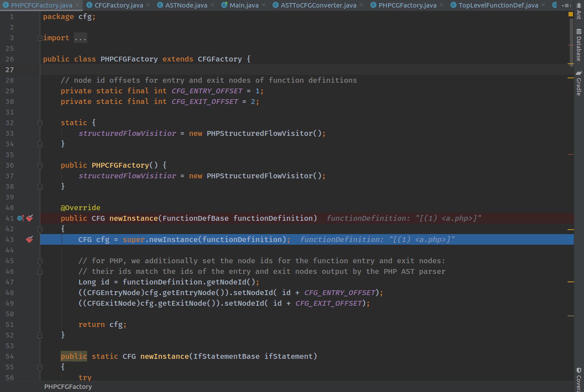Switch to the Main.java tab
584x392 pixels.
(x=244, y=5)
